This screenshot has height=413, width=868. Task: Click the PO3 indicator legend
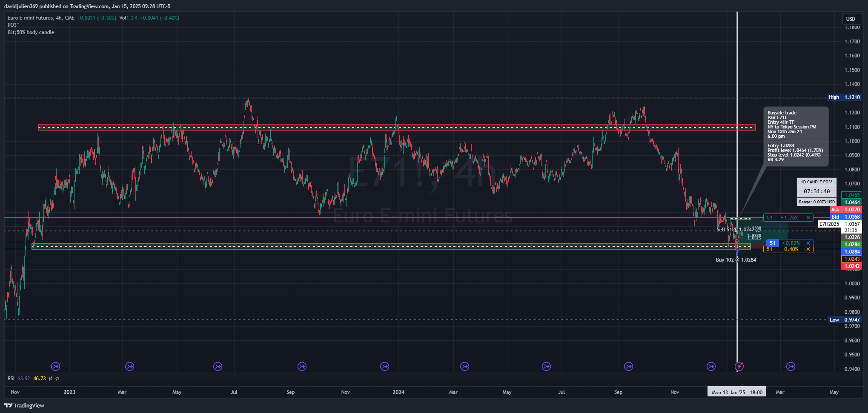point(13,25)
